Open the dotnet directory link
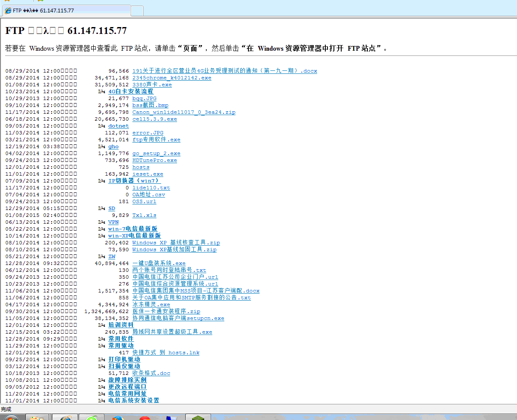Image resolution: width=517 pixels, height=420 pixels. click(119, 126)
